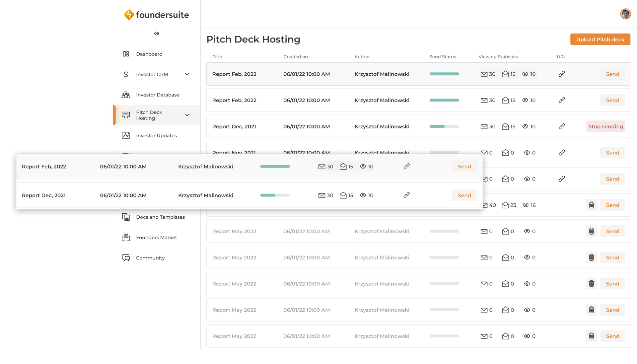637x364 pixels.
Task: Open Investor CRM in the sidebar
Action: tap(152, 74)
